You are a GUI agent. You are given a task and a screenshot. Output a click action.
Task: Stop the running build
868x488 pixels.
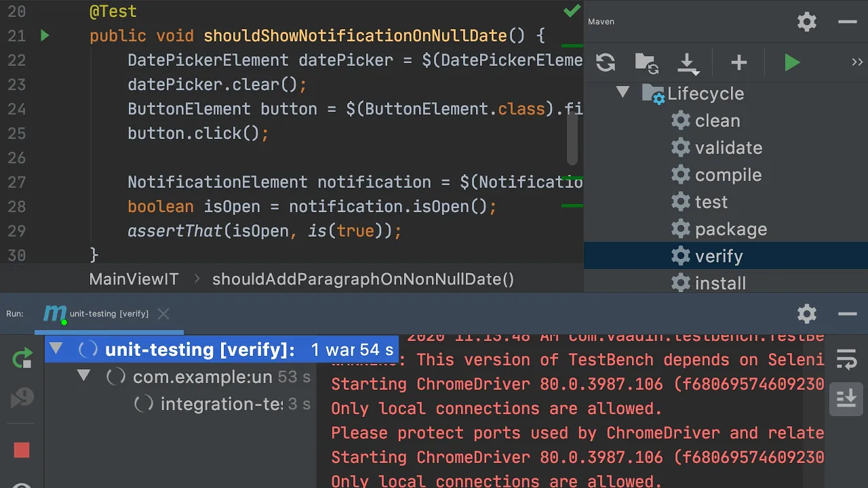[x=22, y=450]
